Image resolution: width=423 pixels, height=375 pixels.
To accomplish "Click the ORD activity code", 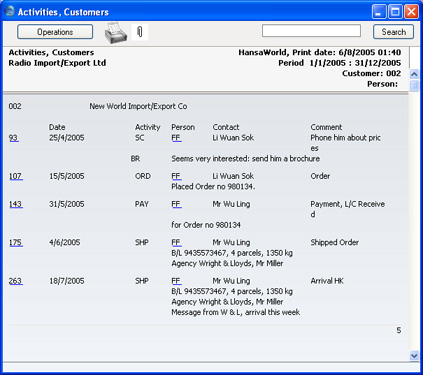I will point(143,176).
